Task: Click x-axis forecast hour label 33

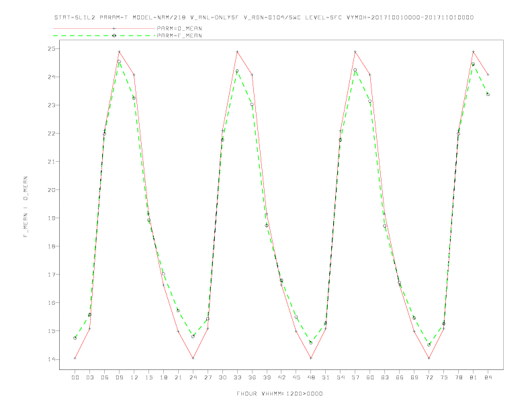Action: click(237, 377)
